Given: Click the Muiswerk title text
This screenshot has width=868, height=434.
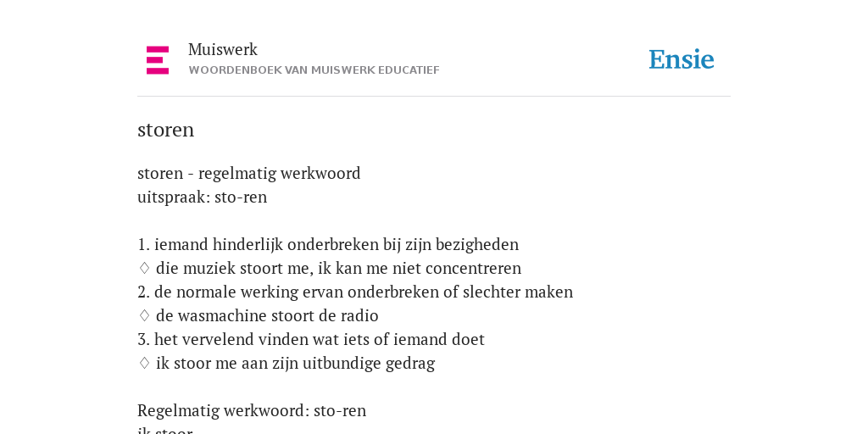Looking at the screenshot, I should click(x=223, y=50).
